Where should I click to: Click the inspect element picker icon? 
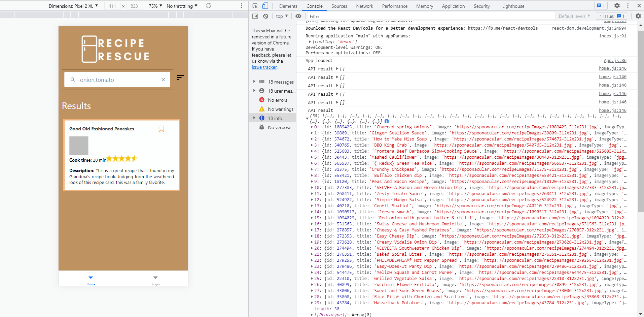(x=255, y=6)
